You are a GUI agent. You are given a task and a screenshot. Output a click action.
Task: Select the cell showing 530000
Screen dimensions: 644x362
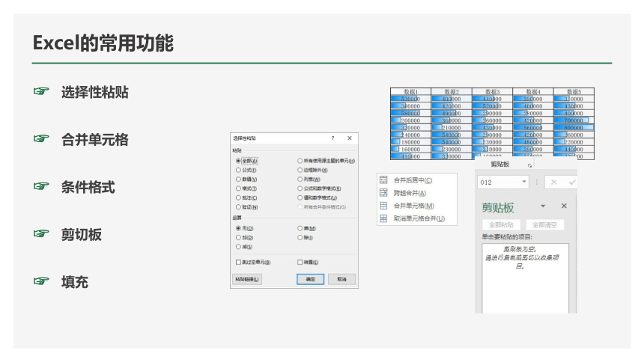point(410,99)
